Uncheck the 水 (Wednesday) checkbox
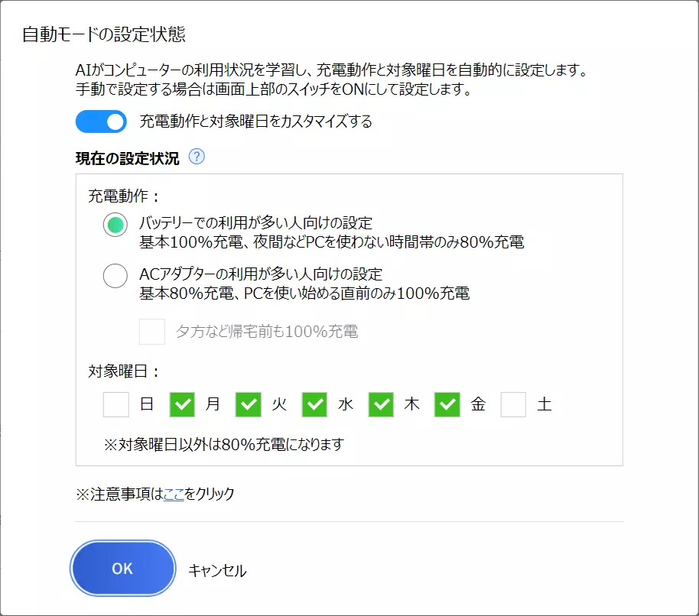This screenshot has width=699, height=616. [x=315, y=404]
